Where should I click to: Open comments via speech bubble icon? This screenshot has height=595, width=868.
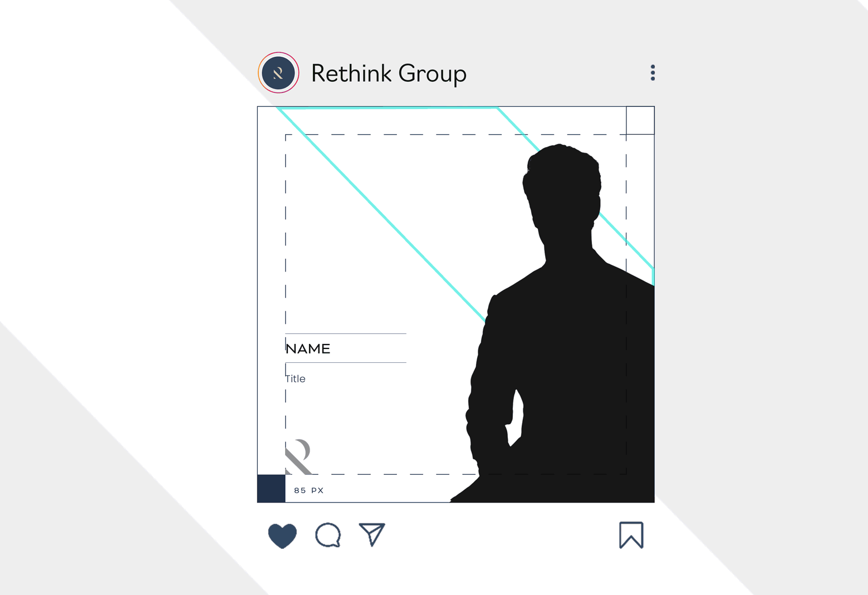click(x=328, y=535)
